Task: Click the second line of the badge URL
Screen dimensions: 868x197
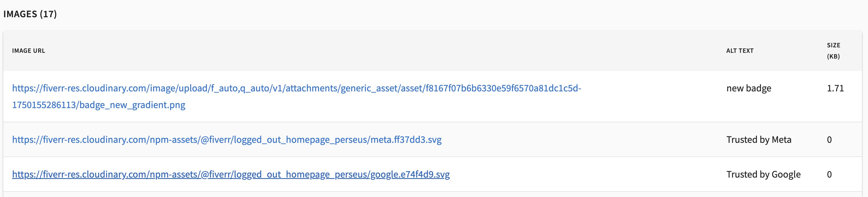Action: [x=99, y=105]
